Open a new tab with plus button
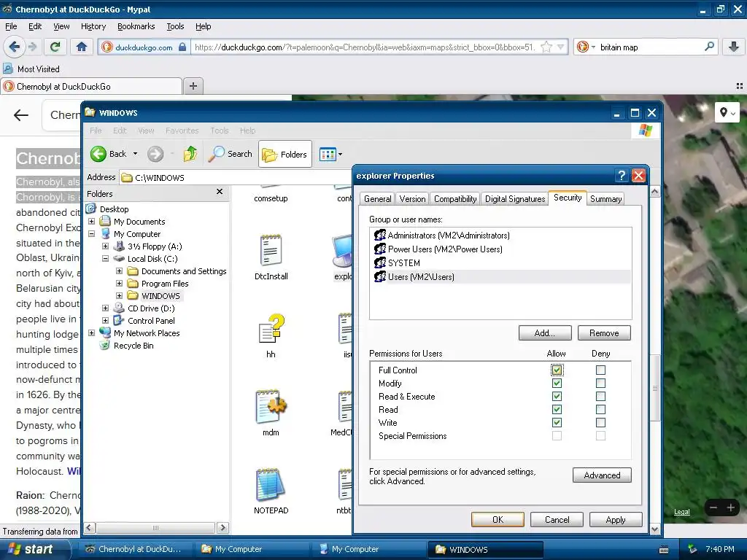 tap(193, 86)
